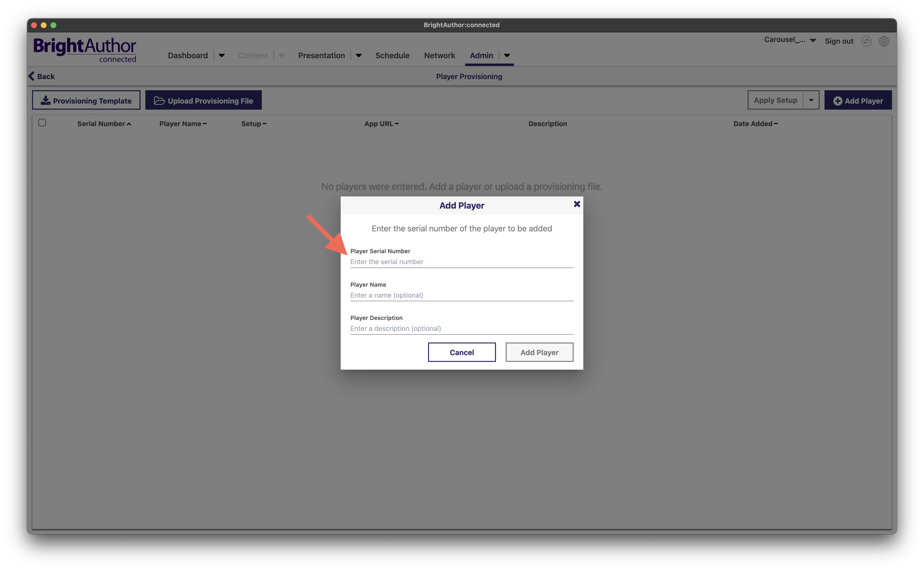Click the BrightAuthor connected logo

point(85,50)
